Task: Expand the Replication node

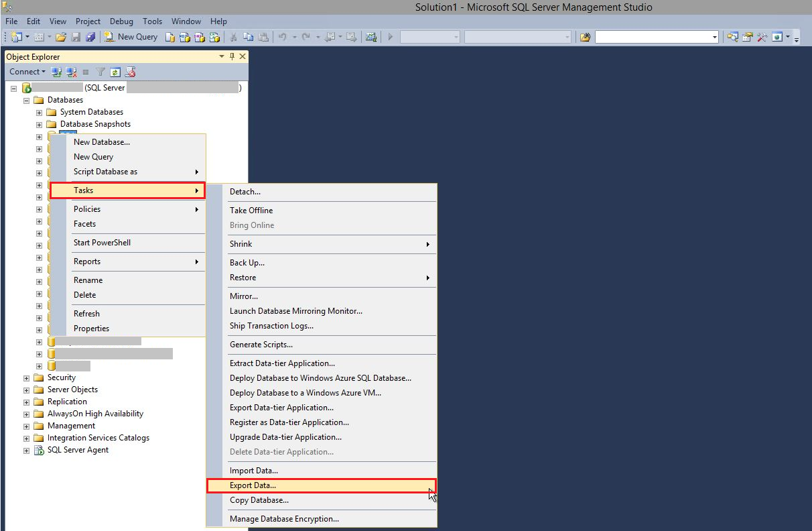Action: pyautogui.click(x=27, y=402)
